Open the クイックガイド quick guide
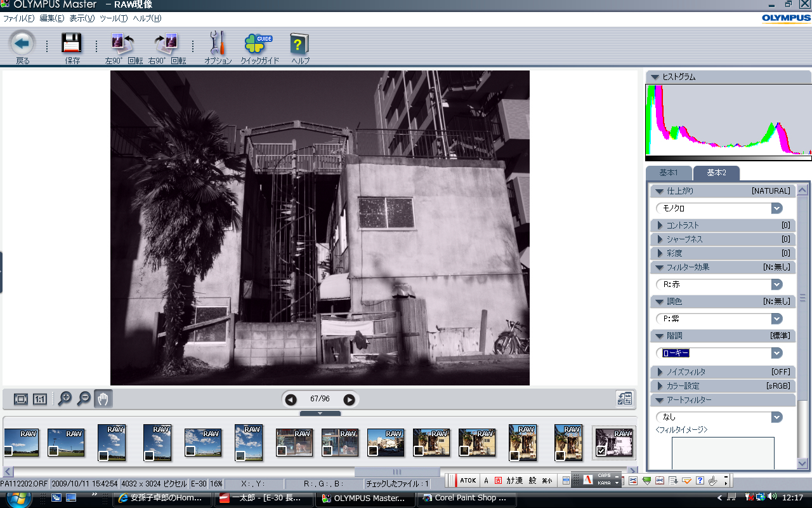The height and width of the screenshot is (508, 812). [x=259, y=44]
